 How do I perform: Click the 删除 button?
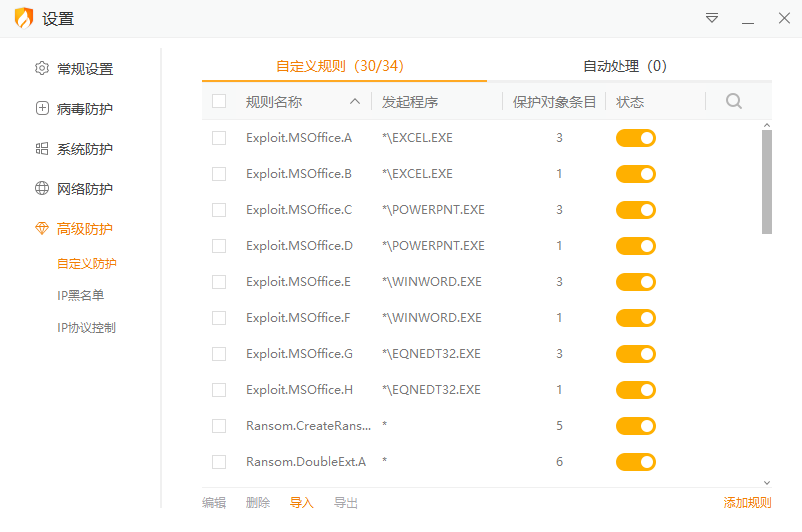pyautogui.click(x=258, y=503)
